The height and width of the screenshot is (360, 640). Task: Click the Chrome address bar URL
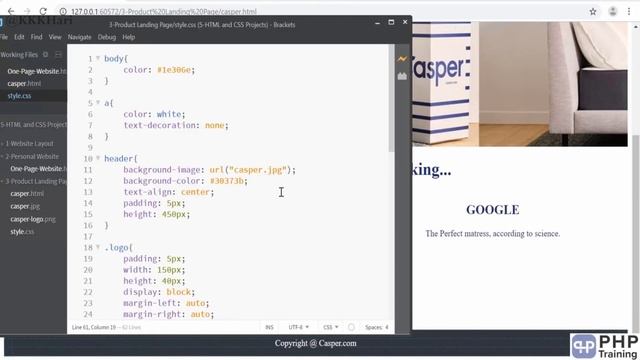[x=164, y=11]
